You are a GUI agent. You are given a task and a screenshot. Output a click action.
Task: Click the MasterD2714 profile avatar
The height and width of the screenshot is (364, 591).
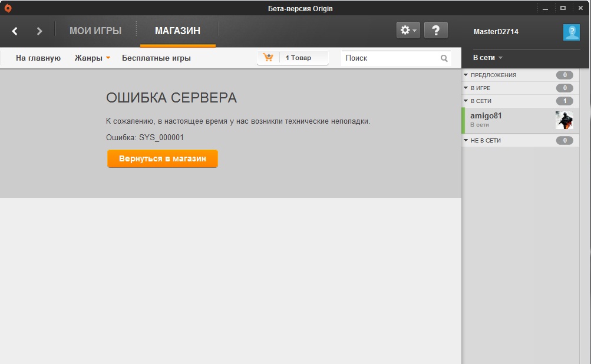tap(572, 32)
